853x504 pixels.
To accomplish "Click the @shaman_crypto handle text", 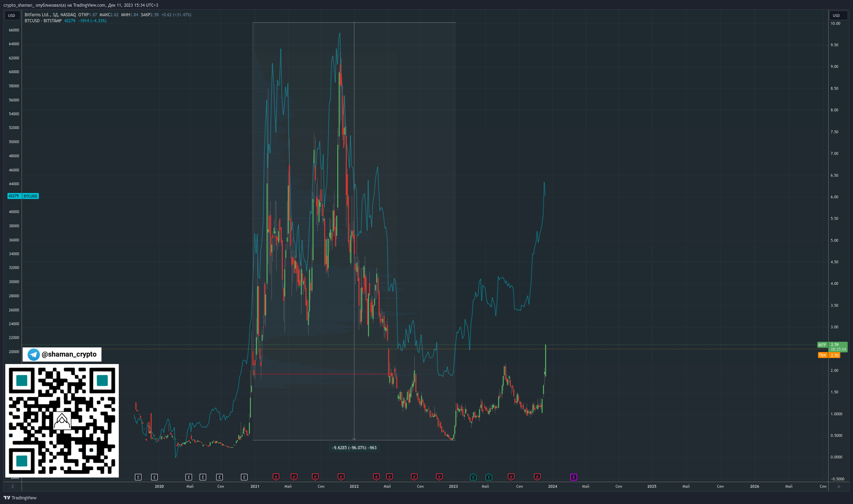I will click(69, 354).
